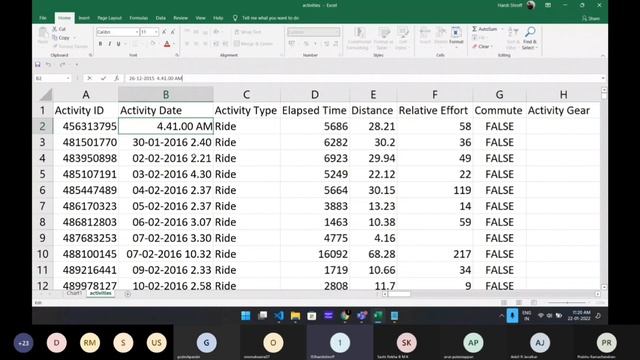640x360 pixels.
Task: Select column header C
Action: [247, 95]
